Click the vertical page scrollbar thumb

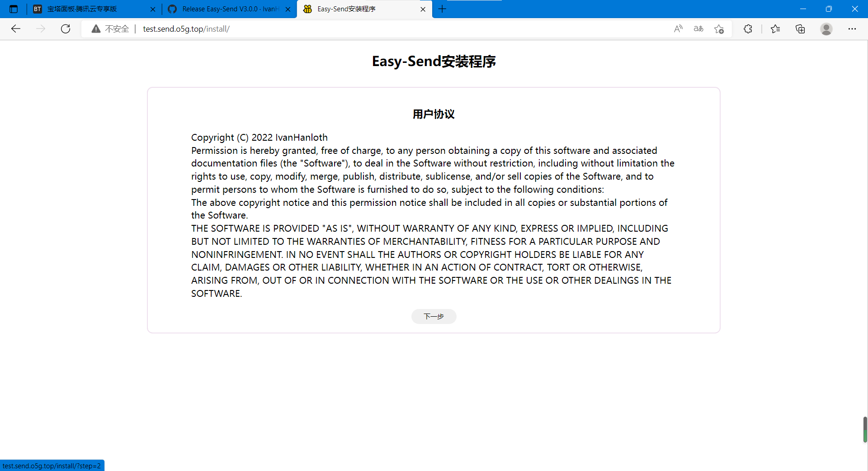pos(865,429)
